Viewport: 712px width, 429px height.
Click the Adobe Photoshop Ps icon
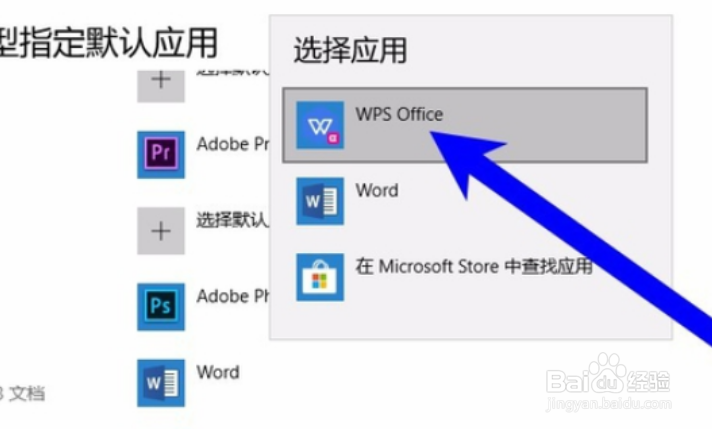(x=161, y=306)
